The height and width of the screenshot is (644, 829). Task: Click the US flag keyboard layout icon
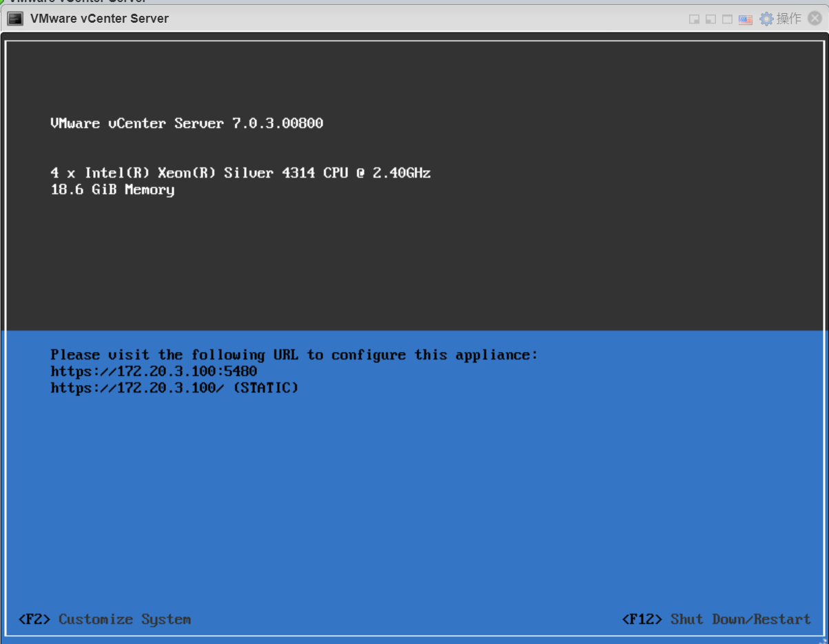click(745, 19)
